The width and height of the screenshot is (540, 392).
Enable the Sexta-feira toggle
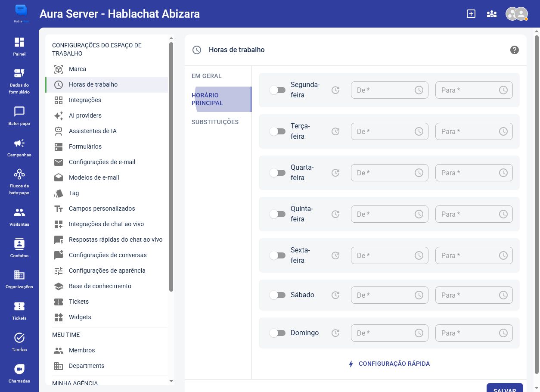[x=277, y=255]
